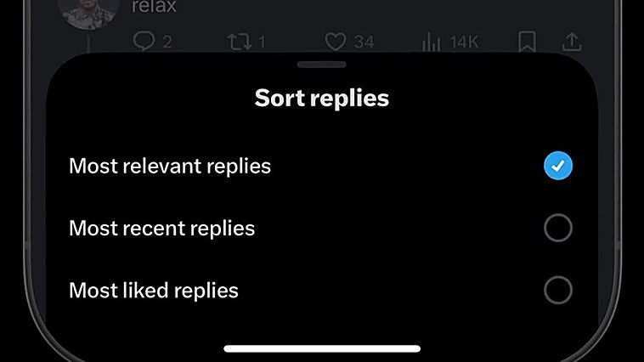The width and height of the screenshot is (644, 362).
Task: Open the author's profile avatar
Action: [88, 10]
